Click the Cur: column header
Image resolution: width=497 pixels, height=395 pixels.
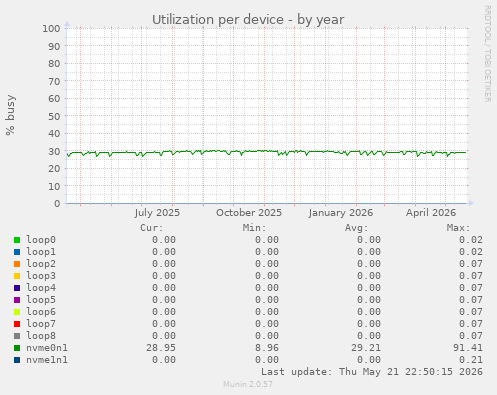152,228
